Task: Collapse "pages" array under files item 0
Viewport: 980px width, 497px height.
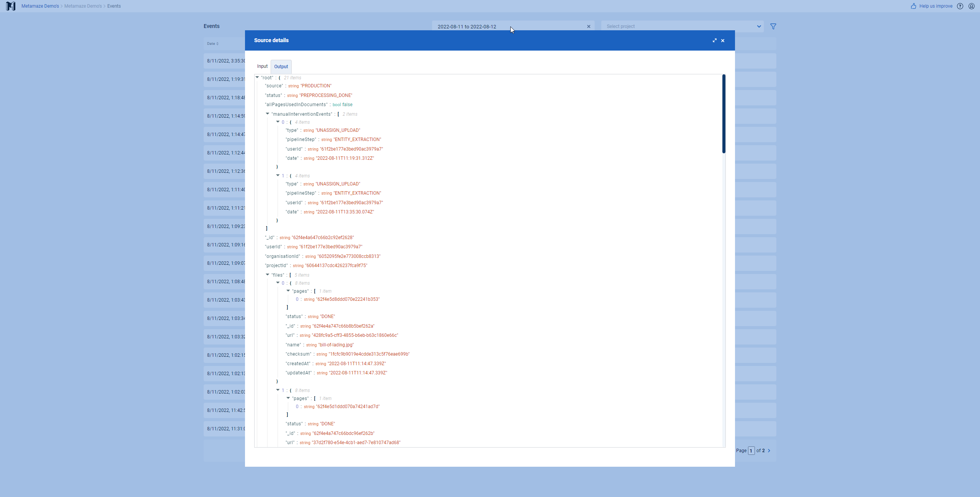Action: click(x=288, y=291)
